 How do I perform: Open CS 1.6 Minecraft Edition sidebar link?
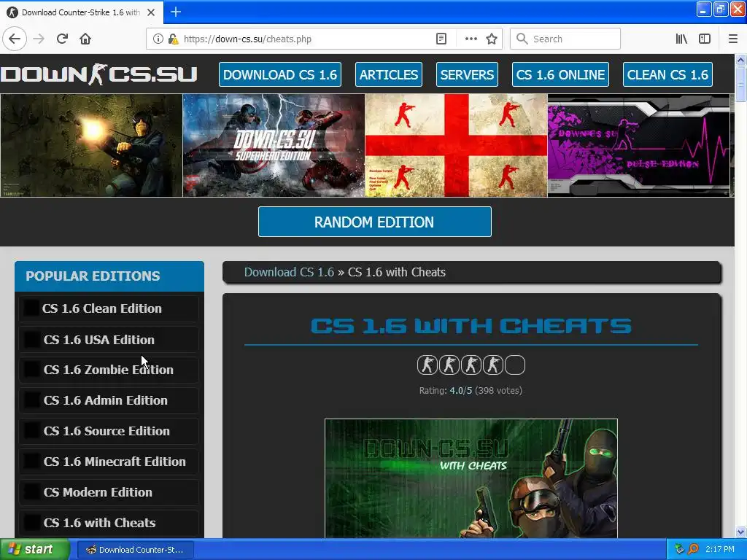coord(109,462)
